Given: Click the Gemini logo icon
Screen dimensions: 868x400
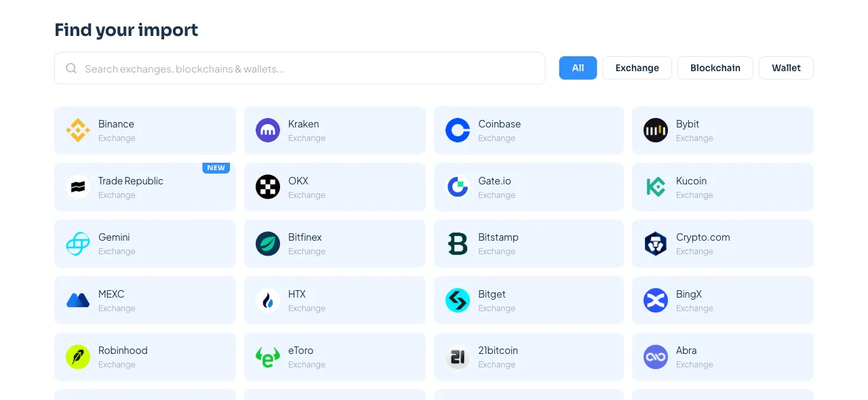Looking at the screenshot, I should 78,243.
